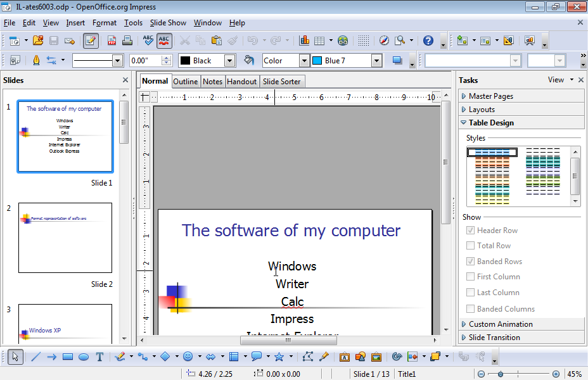The height and width of the screenshot is (380, 588).
Task: Display the grid icon
Action: click(x=363, y=41)
